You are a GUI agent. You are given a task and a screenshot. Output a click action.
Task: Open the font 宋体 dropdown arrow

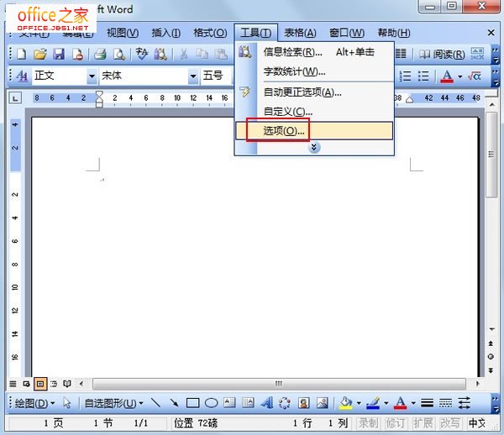[193, 76]
